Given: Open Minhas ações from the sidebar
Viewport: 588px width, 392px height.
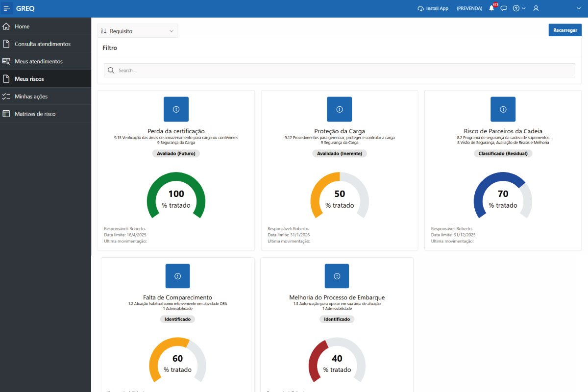Looking at the screenshot, I should click(31, 97).
